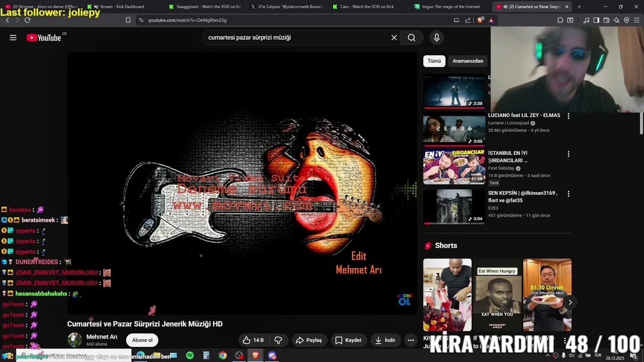
Task: Open Mehmet Arı channel avatar
Action: 75,340
